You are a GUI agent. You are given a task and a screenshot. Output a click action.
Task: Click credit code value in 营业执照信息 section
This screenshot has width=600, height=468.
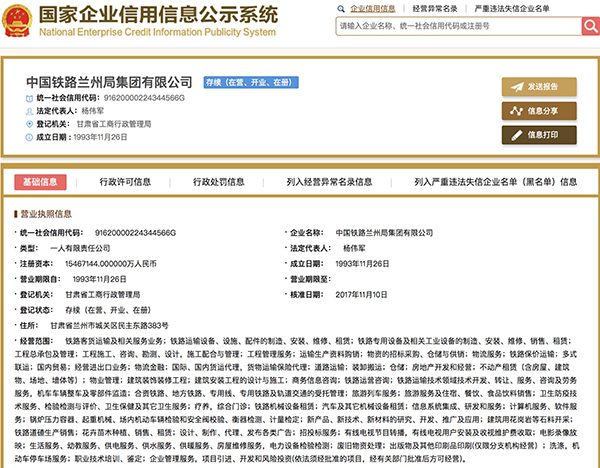coord(135,233)
